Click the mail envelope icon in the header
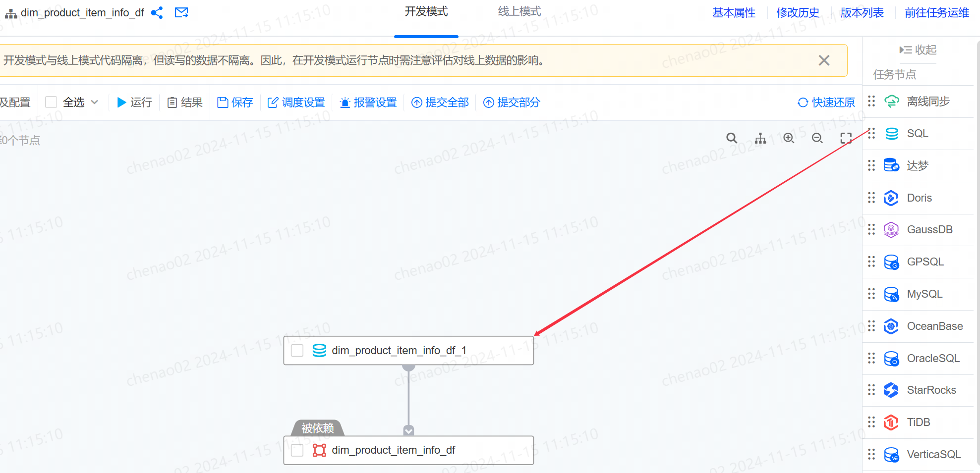The height and width of the screenshot is (473, 980). pos(181,12)
